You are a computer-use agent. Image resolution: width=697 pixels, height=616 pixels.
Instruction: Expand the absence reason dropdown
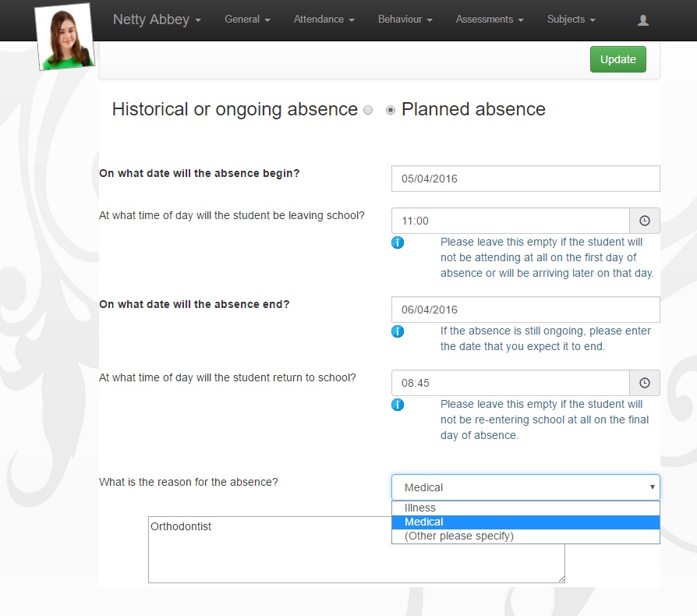click(525, 487)
